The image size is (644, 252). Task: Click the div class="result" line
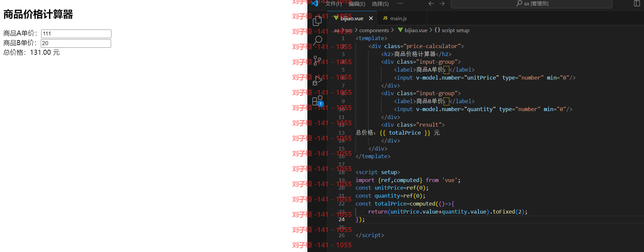point(413,125)
